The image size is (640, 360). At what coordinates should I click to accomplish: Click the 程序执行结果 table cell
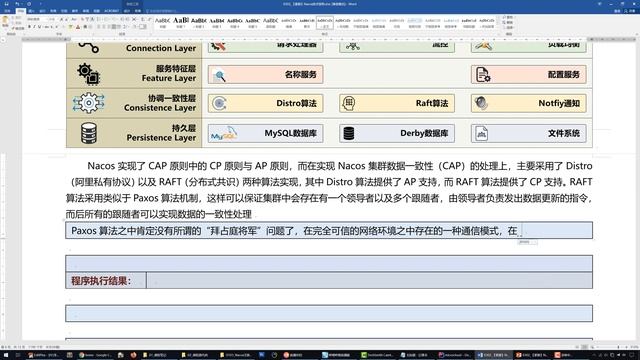point(106,281)
